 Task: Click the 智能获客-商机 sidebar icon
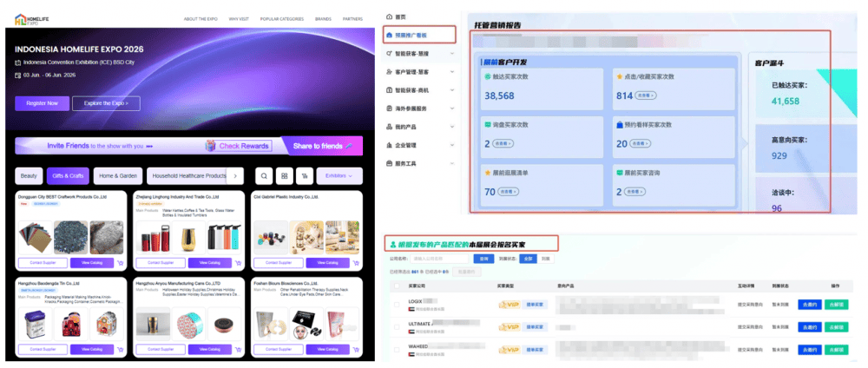click(x=389, y=90)
